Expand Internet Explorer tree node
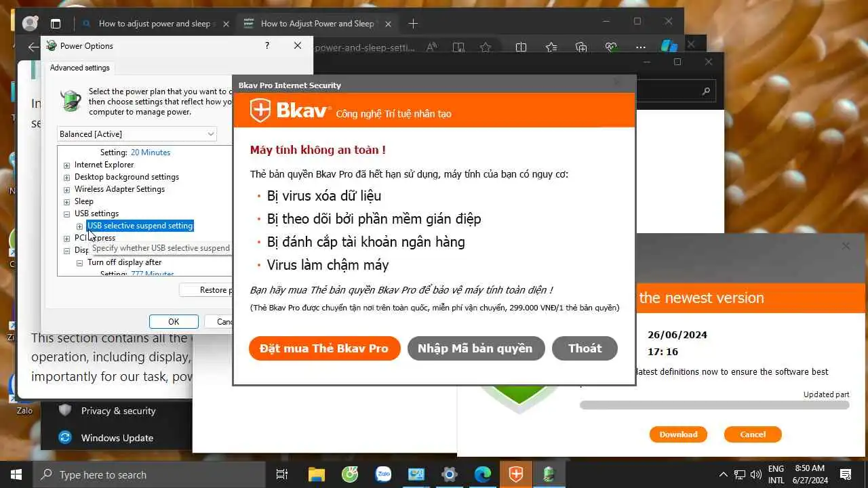Screen dimensions: 868x488 [66, 165]
